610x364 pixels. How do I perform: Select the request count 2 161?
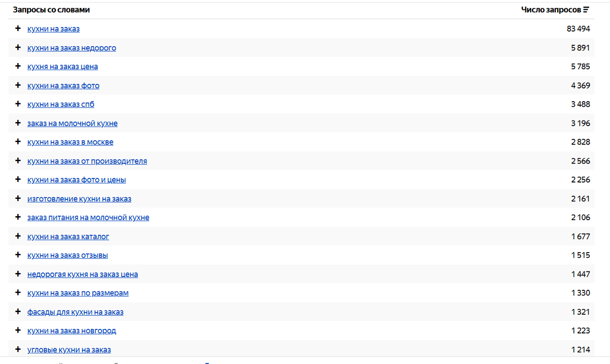581,199
